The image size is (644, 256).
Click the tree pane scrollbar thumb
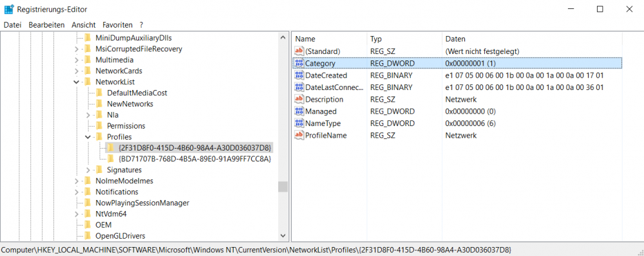pyautogui.click(x=283, y=187)
